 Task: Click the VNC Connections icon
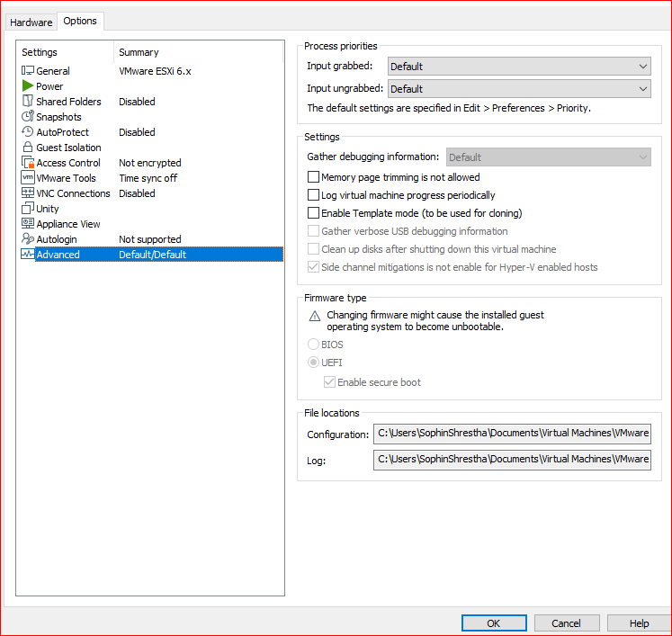[28, 193]
